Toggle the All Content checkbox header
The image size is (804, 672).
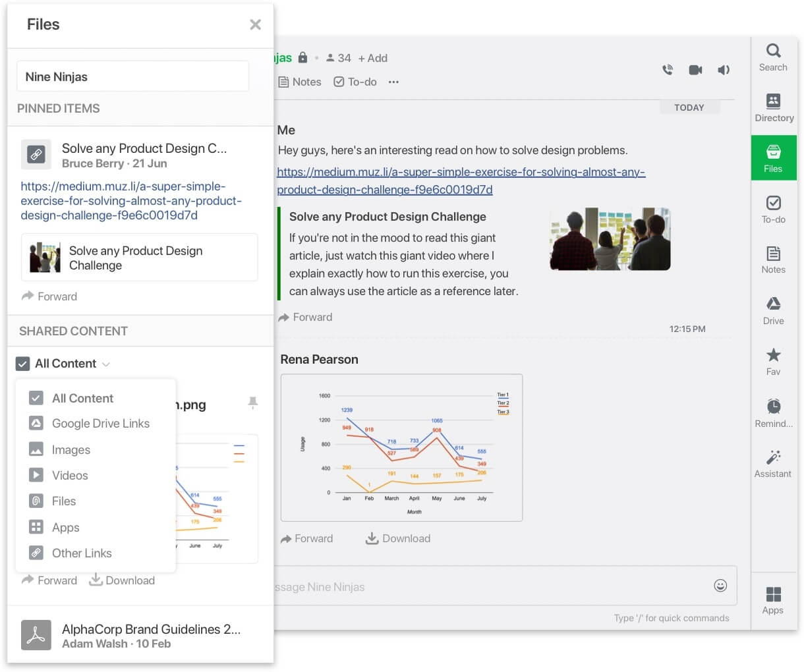23,364
